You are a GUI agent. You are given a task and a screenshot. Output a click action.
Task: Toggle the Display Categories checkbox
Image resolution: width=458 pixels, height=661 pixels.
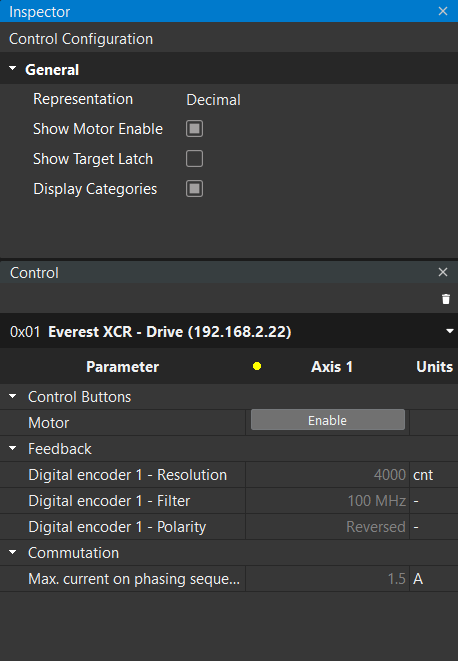pos(194,188)
